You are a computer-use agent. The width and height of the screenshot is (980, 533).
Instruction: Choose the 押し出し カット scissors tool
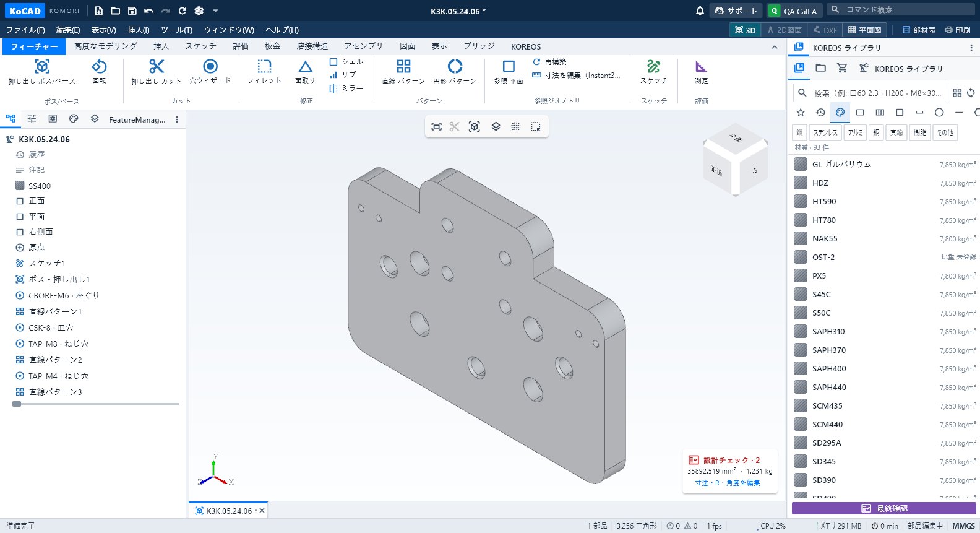coord(157,72)
